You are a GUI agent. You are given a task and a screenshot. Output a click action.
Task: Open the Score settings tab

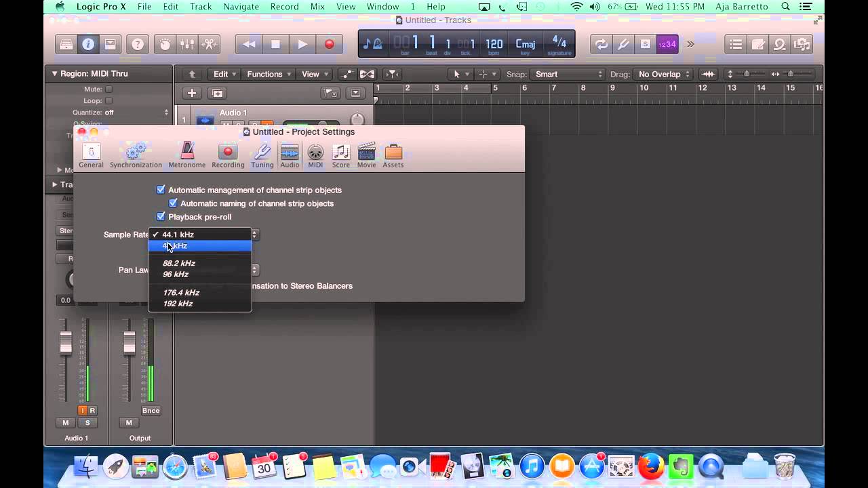coord(341,155)
